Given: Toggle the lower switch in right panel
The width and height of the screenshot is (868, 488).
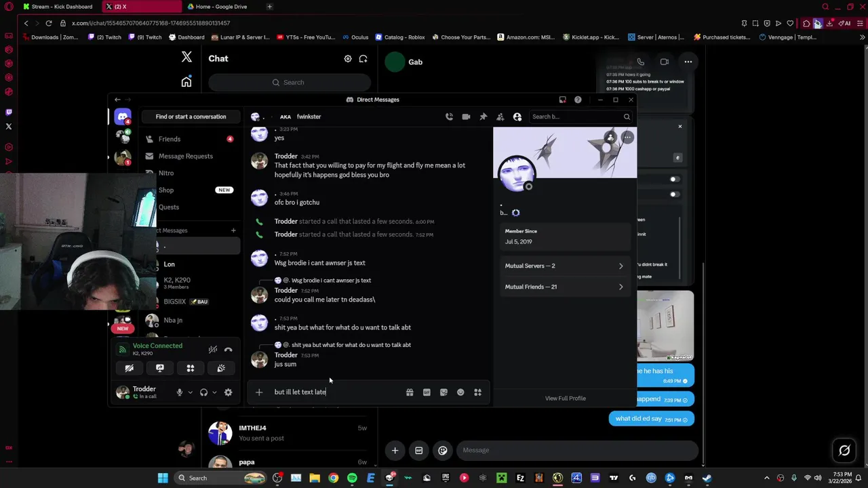Looking at the screenshot, I should click(674, 194).
